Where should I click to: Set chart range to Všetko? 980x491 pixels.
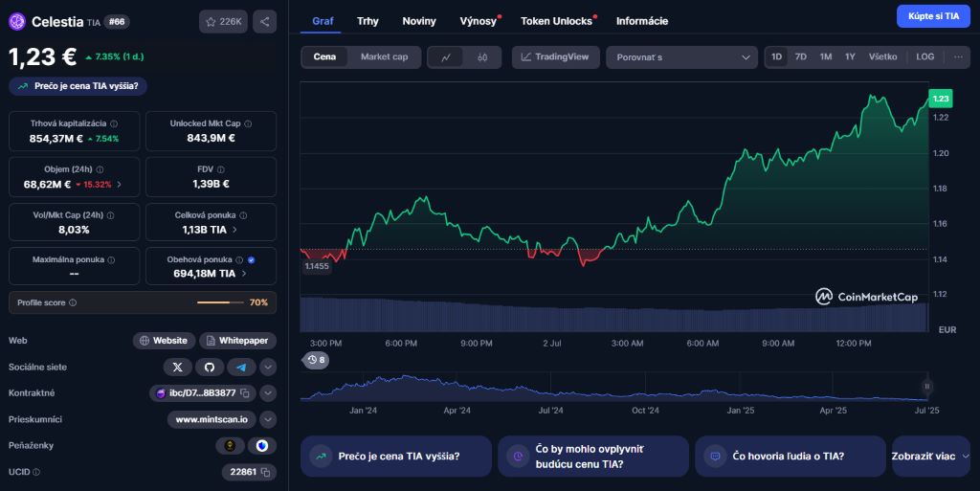point(882,56)
